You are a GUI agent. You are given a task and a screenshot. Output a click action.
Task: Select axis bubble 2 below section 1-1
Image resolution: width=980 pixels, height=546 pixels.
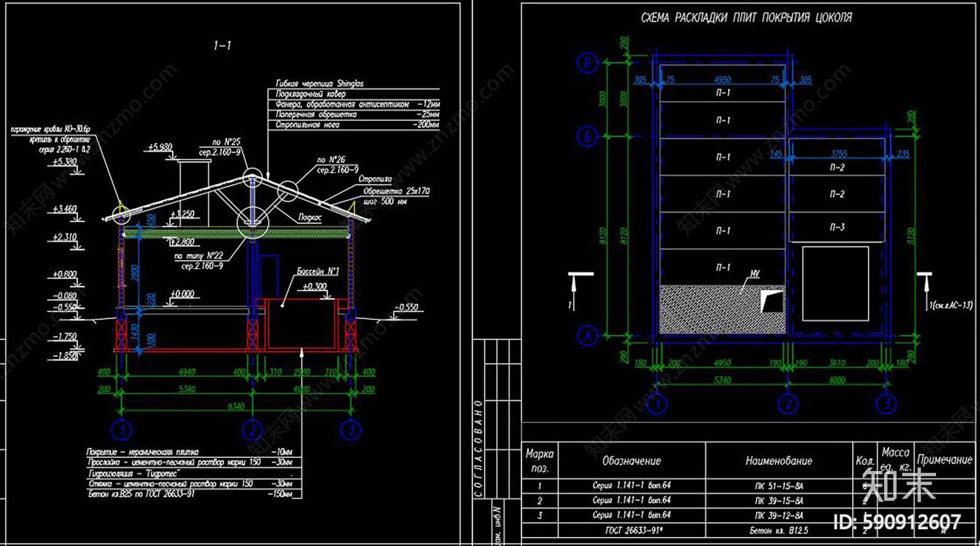point(252,430)
